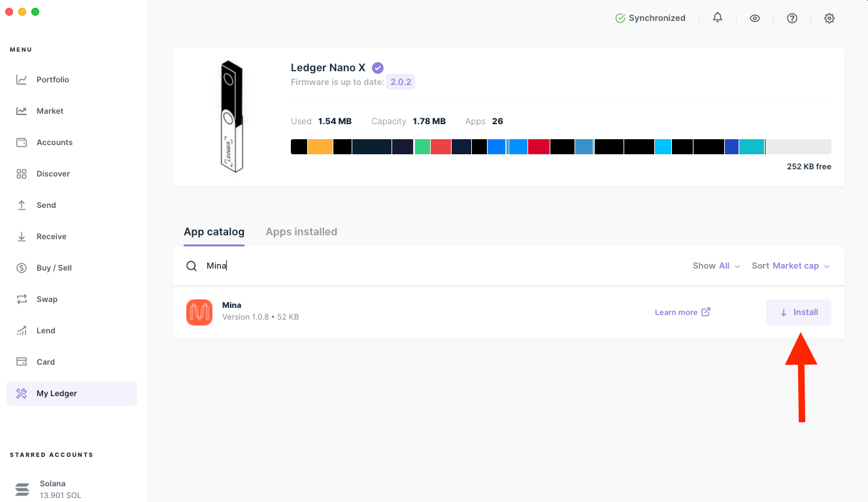Screen dimensions: 868x502
Task: Open Discover from the menu
Action: (72, 174)
